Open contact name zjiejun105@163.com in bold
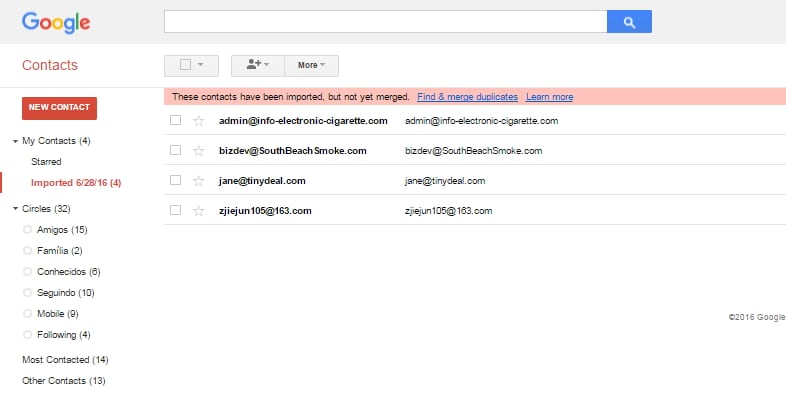The height and width of the screenshot is (395, 786). click(265, 211)
